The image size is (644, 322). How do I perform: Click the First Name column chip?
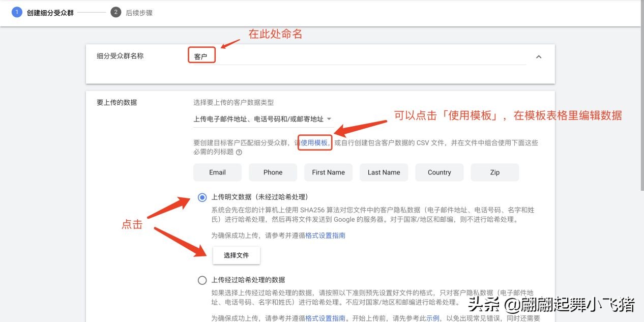tap(328, 172)
